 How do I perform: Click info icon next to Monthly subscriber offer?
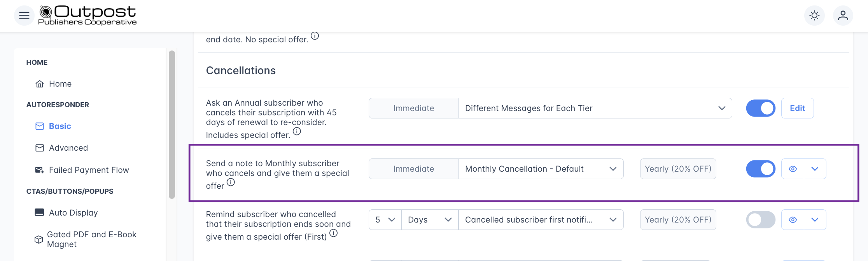[231, 182]
